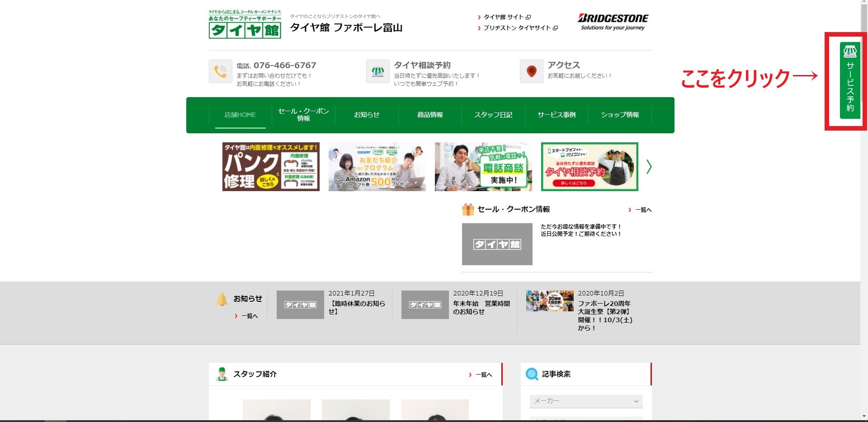Open the パンク修理 banner
The image size is (868, 422).
(271, 167)
